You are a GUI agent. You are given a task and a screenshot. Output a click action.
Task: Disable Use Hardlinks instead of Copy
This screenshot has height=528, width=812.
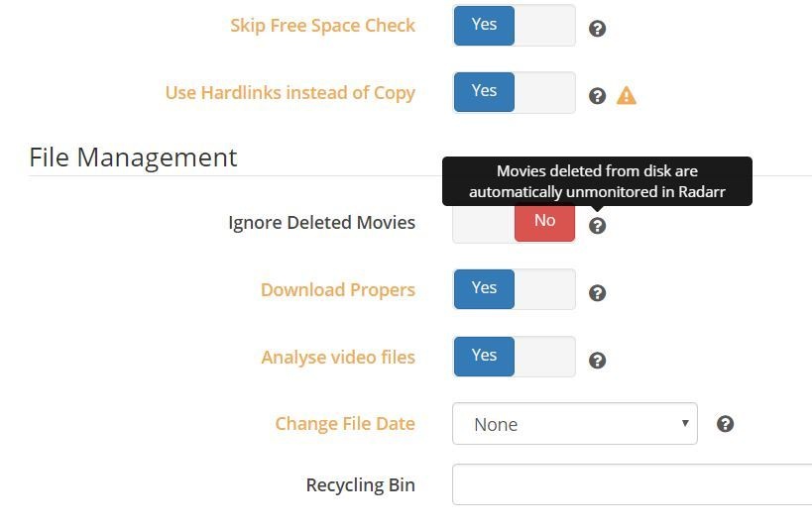[514, 92]
